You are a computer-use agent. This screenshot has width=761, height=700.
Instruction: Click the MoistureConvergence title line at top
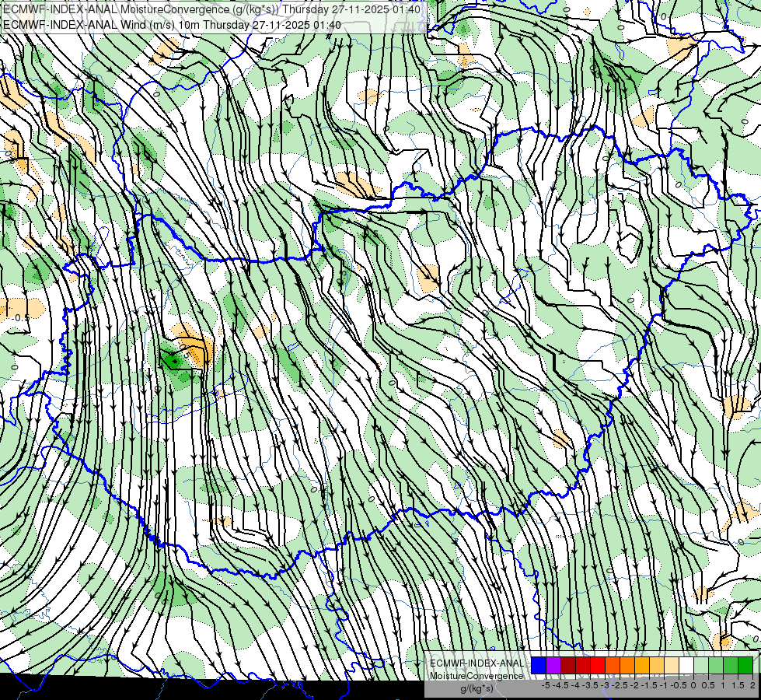pyautogui.click(x=212, y=9)
